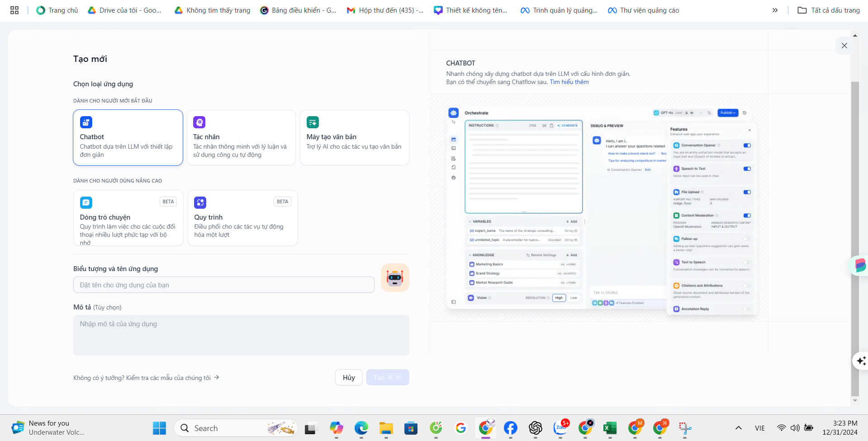Open Excel from the taskbar
The image size is (868, 441).
pos(610,428)
